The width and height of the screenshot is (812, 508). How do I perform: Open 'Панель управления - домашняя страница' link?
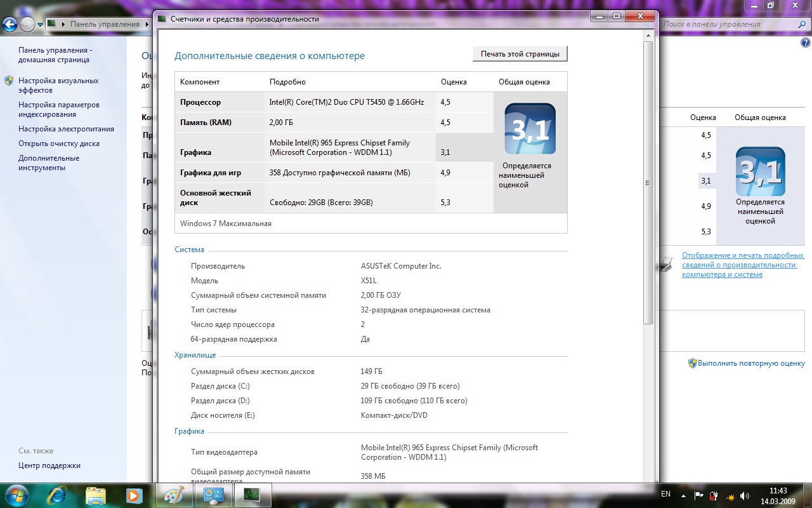tap(55, 55)
